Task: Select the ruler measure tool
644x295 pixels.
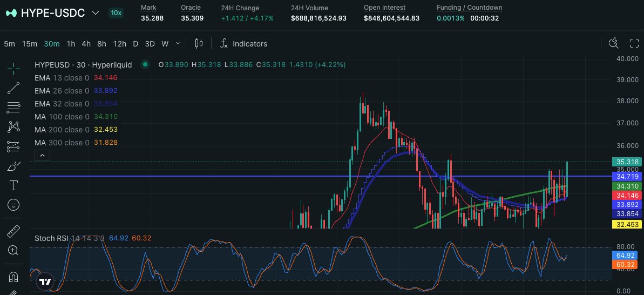Action: [x=13, y=231]
